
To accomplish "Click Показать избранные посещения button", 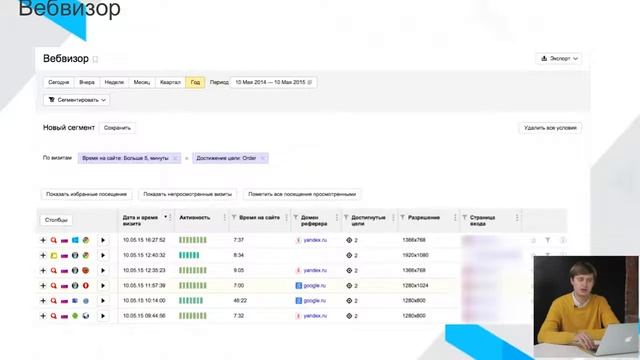I will pyautogui.click(x=87, y=194).
